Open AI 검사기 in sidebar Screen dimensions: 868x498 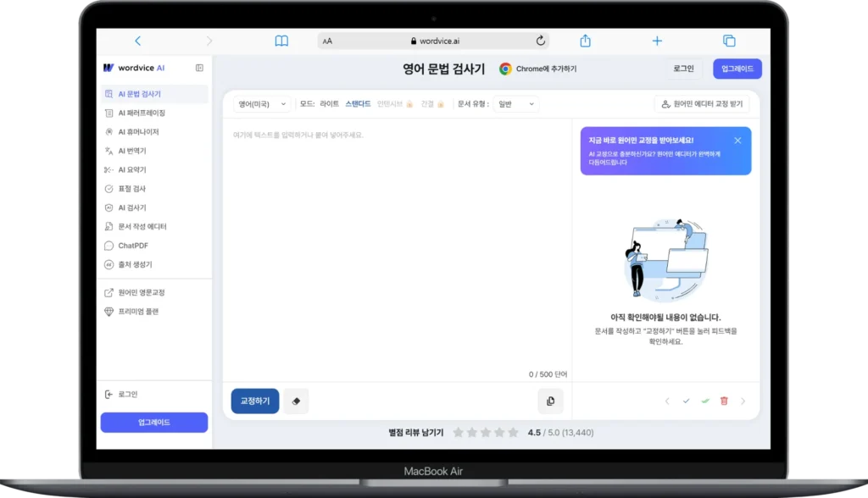pyautogui.click(x=154, y=207)
